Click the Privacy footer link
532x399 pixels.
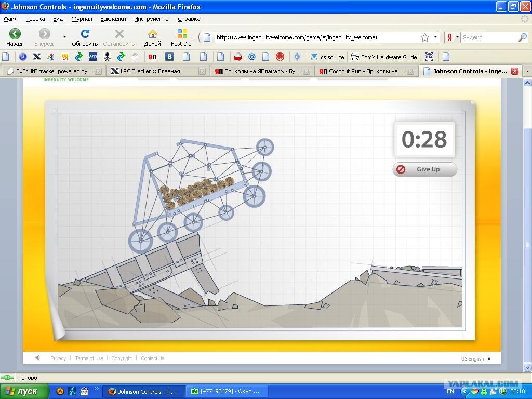tap(58, 358)
